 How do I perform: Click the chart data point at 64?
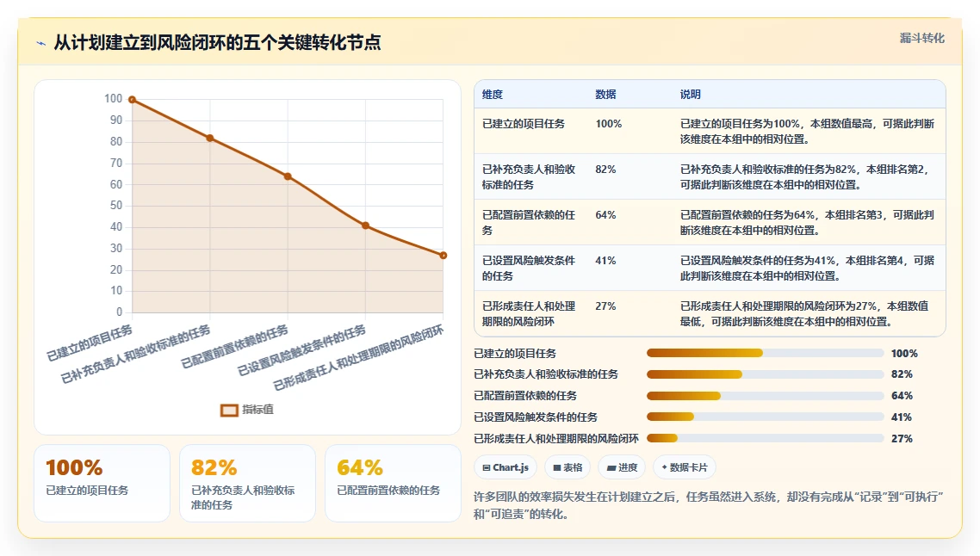288,176
